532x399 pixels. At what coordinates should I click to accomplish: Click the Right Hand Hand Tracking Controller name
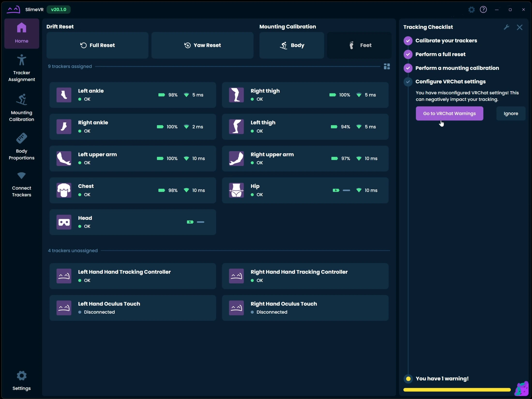299,272
